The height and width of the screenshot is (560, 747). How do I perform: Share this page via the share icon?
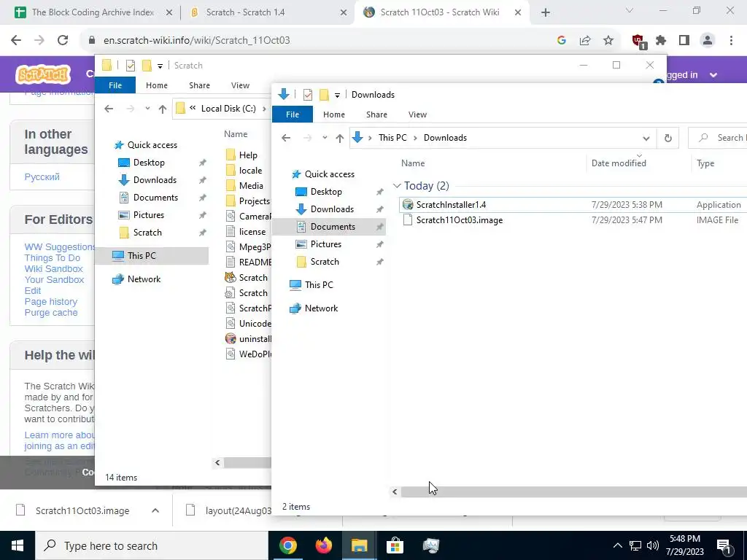[x=585, y=41]
